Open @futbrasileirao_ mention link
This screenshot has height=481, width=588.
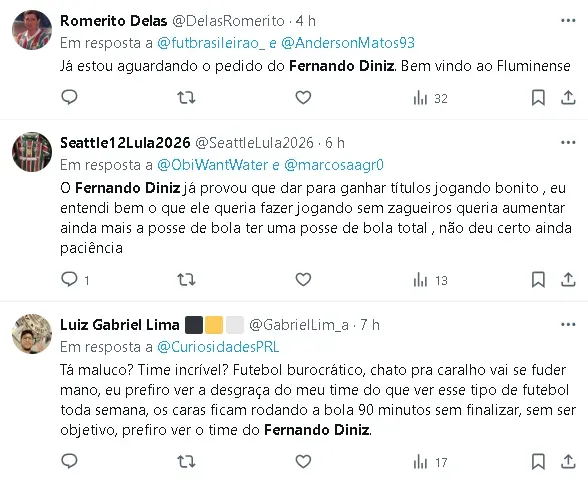click(211, 43)
